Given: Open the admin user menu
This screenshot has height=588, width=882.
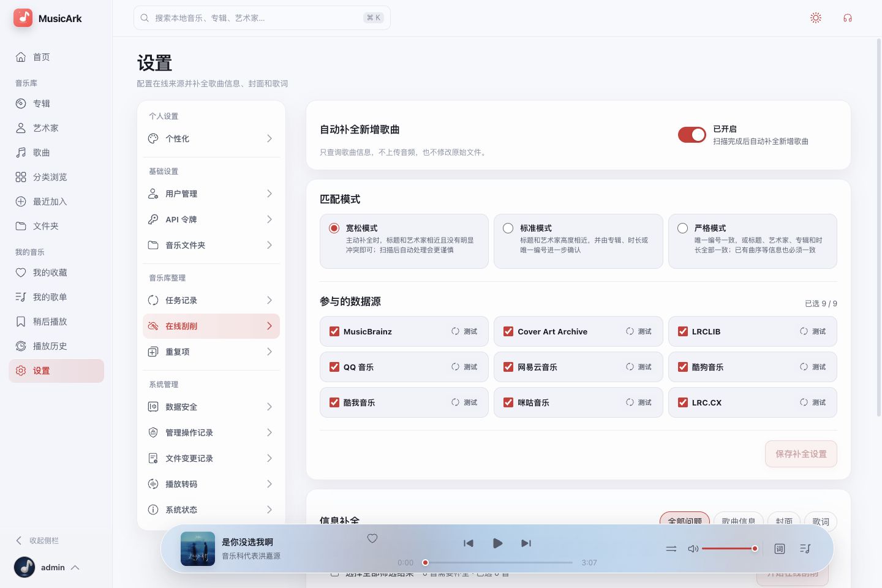Looking at the screenshot, I should tap(48, 567).
